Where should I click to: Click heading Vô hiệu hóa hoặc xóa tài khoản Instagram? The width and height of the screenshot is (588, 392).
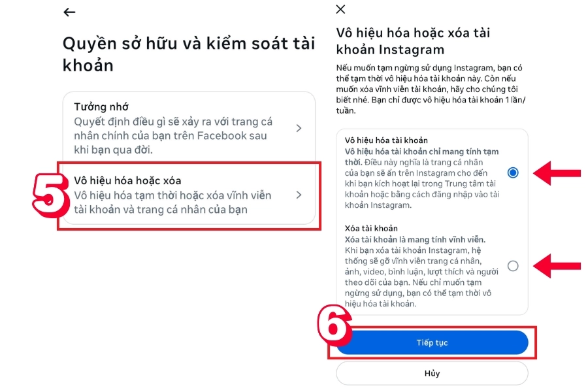[x=413, y=41]
